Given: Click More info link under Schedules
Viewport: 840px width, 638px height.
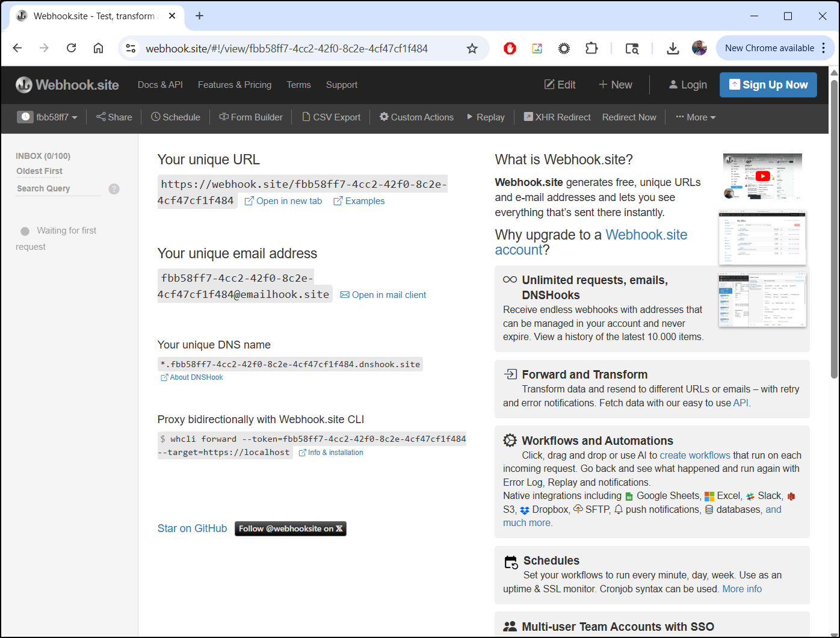Looking at the screenshot, I should [742, 589].
